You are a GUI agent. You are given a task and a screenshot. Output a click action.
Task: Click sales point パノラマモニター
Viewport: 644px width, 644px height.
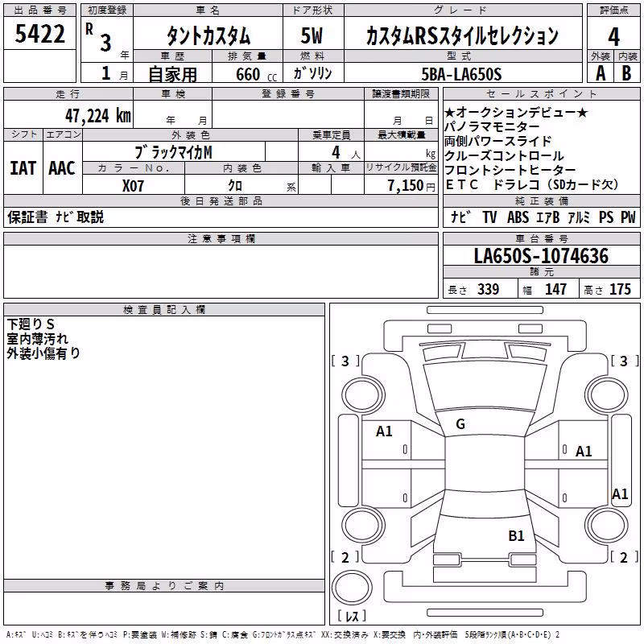click(x=492, y=126)
